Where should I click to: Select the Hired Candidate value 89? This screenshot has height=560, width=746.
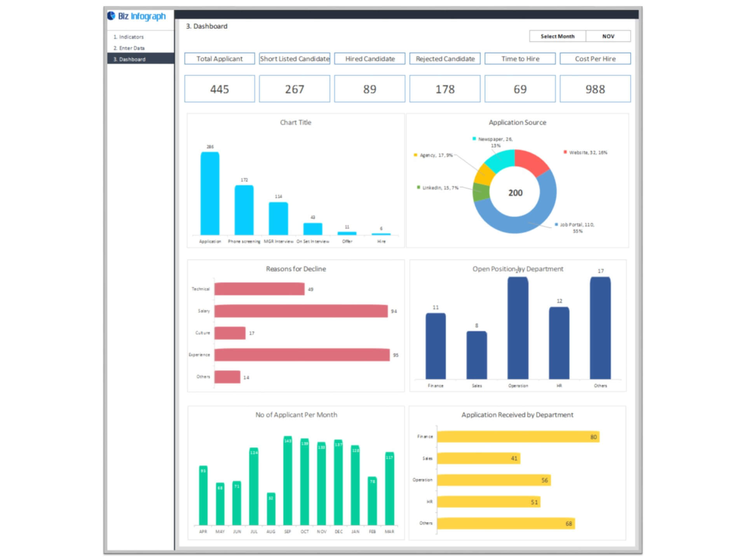(369, 89)
